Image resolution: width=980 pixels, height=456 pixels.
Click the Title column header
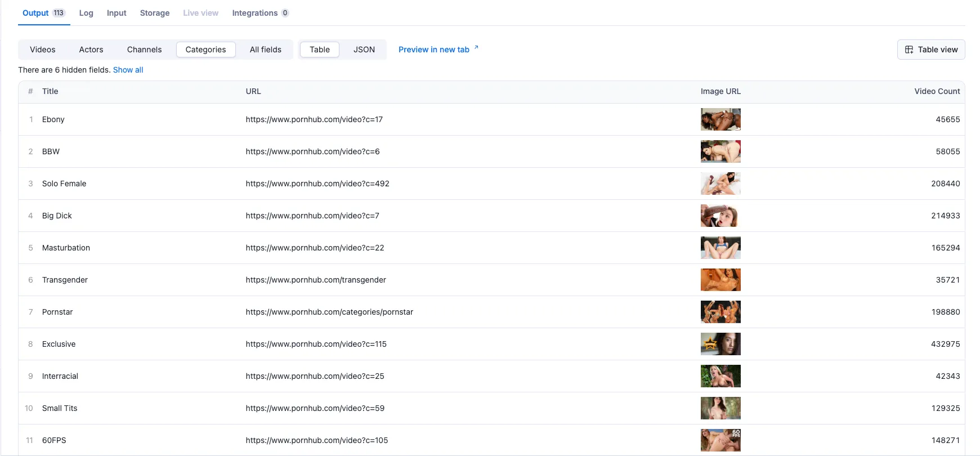(x=50, y=91)
